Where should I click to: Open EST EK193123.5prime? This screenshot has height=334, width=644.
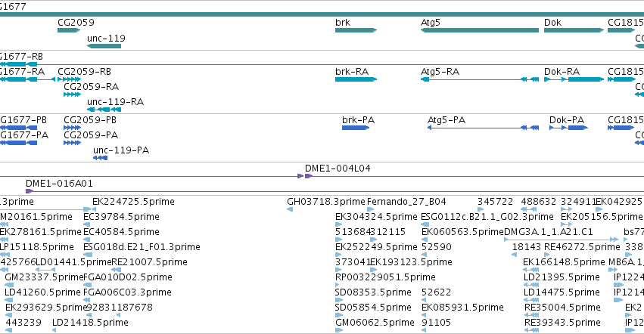pos(373,270)
